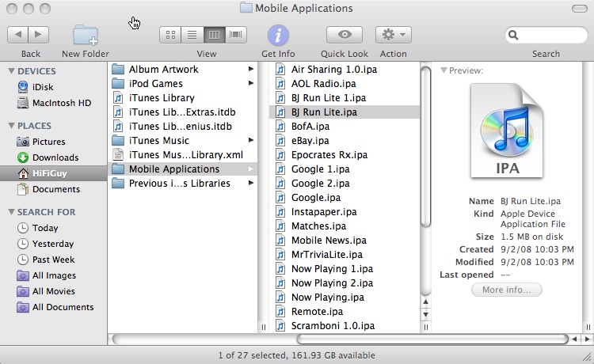
Task: Go forward with the right arrow button
Action: [x=38, y=35]
